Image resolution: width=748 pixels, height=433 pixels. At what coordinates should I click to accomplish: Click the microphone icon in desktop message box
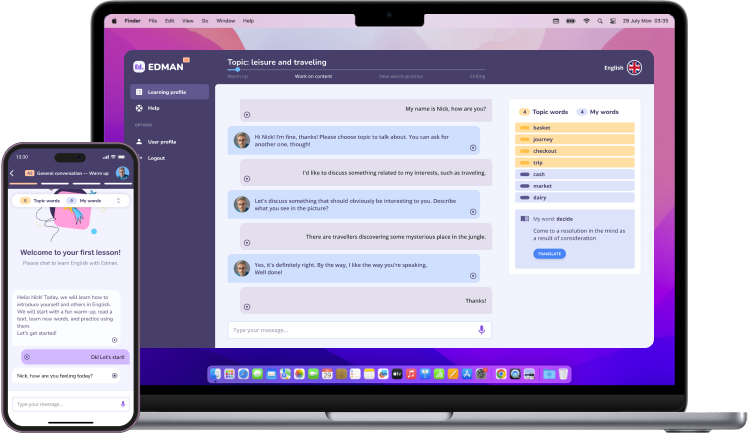coord(481,329)
